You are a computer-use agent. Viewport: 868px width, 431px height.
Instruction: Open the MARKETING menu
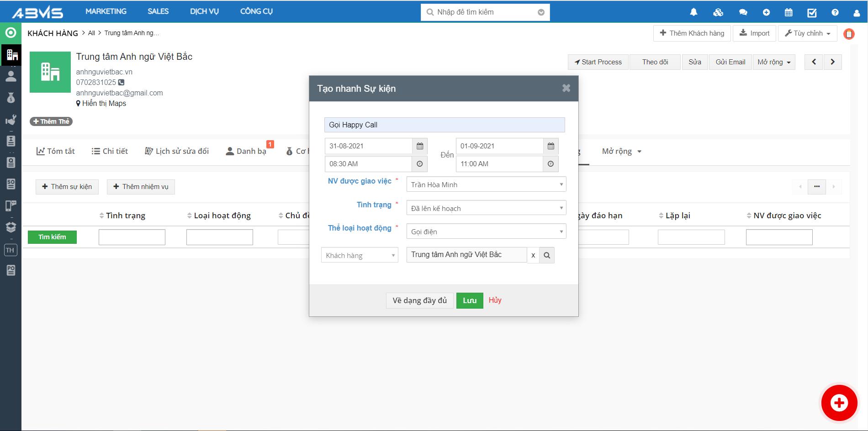point(106,11)
